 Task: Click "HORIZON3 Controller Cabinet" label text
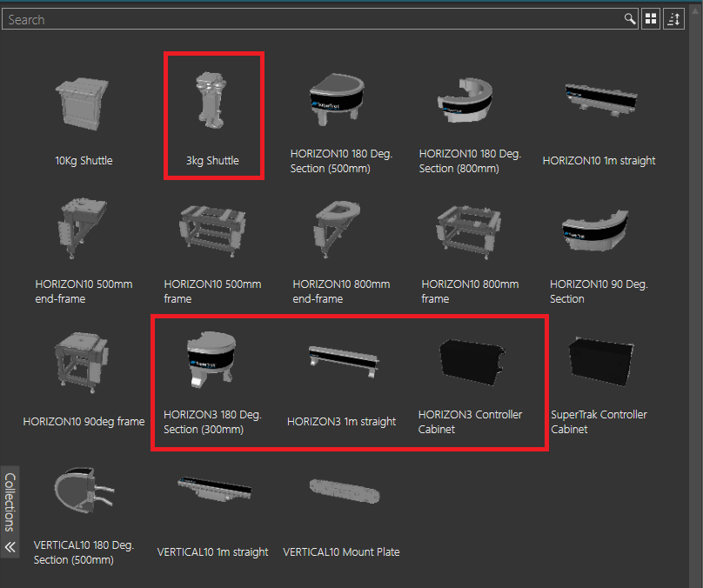pos(470,422)
